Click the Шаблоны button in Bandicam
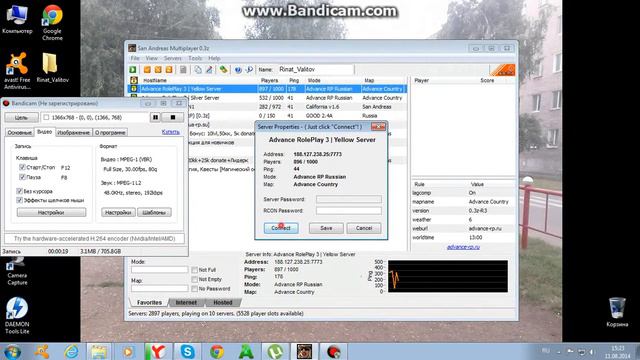 154,212
